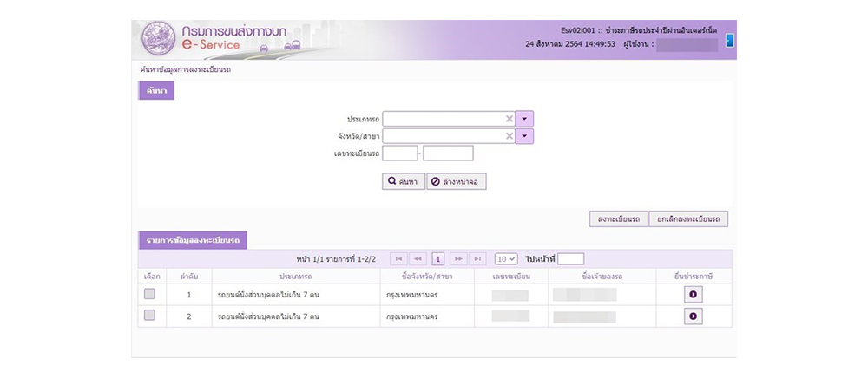
Task: Click the ล้างหน้าจอ clear screen button
Action: point(457,181)
